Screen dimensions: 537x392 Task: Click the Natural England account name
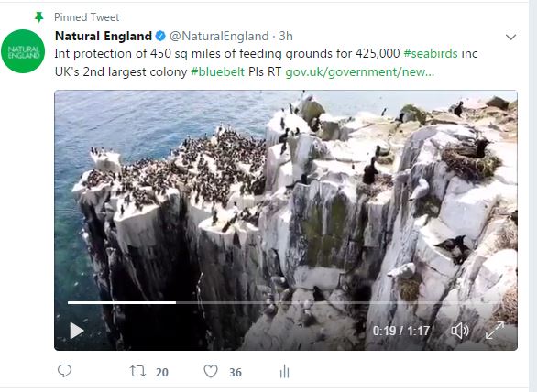104,36
